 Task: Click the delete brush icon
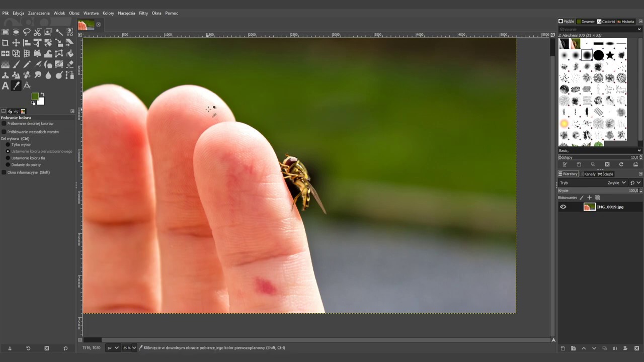point(607,164)
